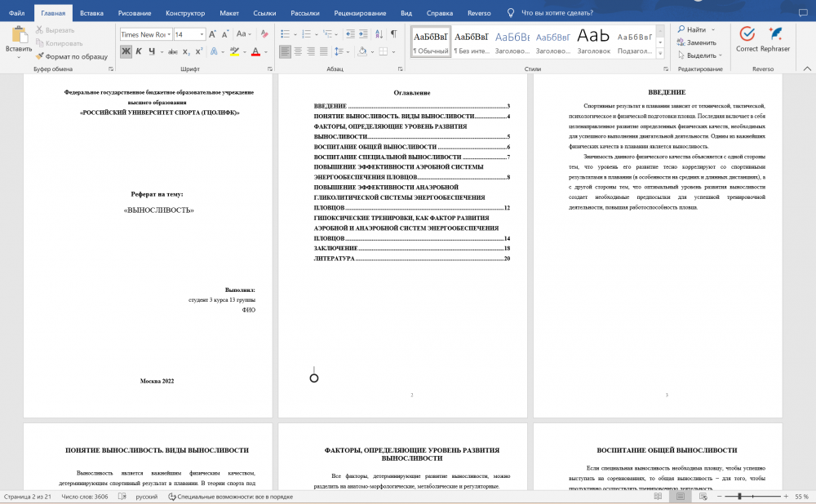This screenshot has width=816, height=504.
Task: Apply the Подзаголовок style
Action: 634,41
